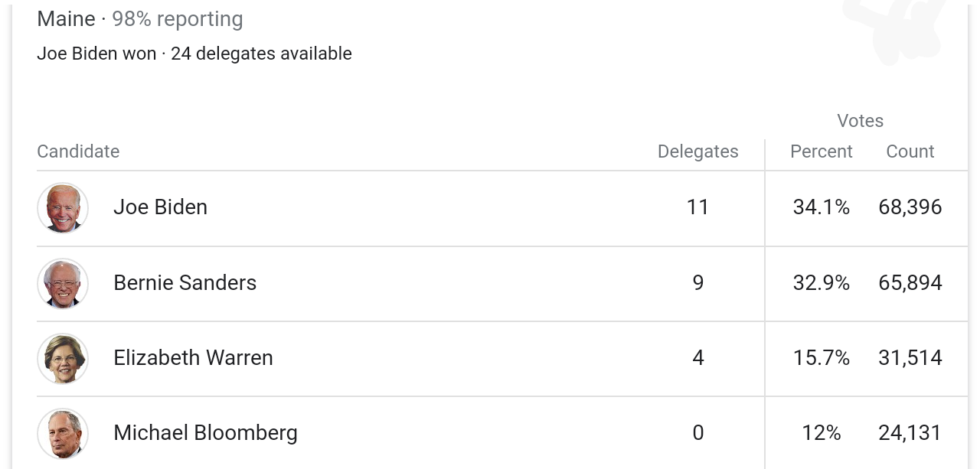Click the Candidate column header
Viewport: 980px width, 469px height.
pyautogui.click(x=78, y=151)
